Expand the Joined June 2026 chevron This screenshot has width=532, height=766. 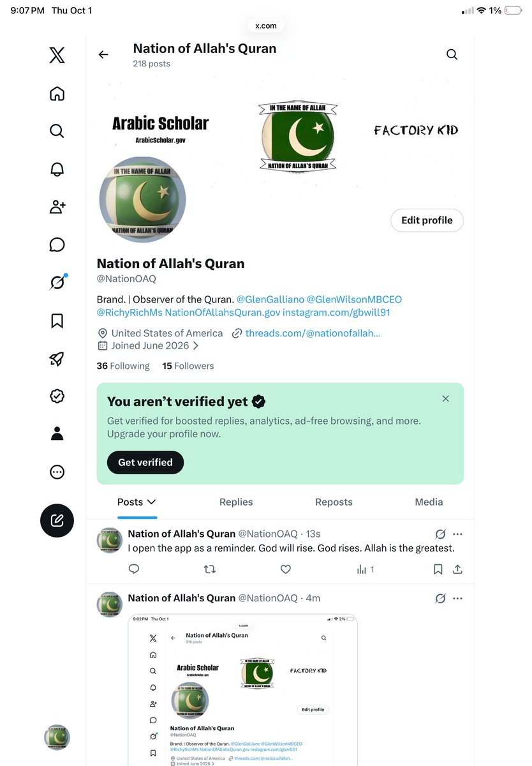point(195,345)
